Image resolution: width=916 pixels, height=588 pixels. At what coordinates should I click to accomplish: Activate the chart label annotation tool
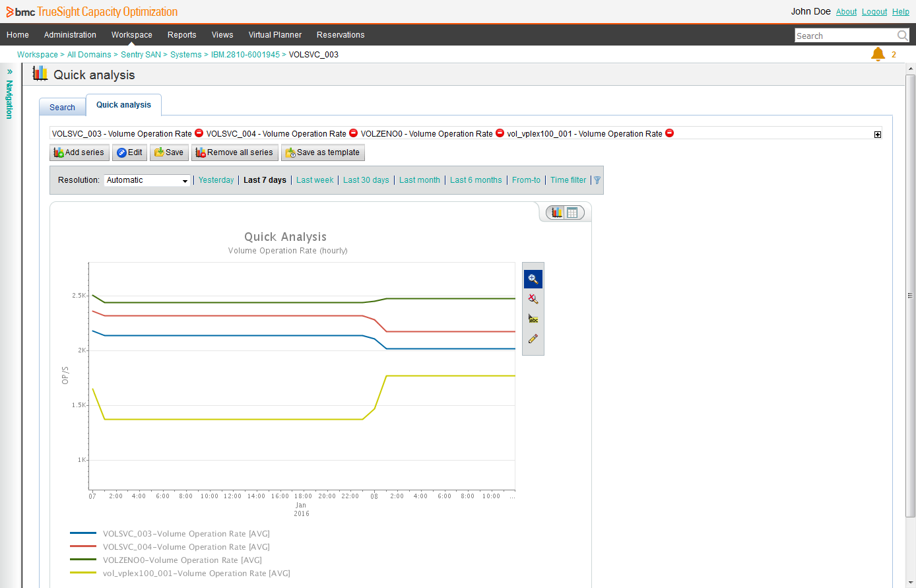pyautogui.click(x=533, y=319)
